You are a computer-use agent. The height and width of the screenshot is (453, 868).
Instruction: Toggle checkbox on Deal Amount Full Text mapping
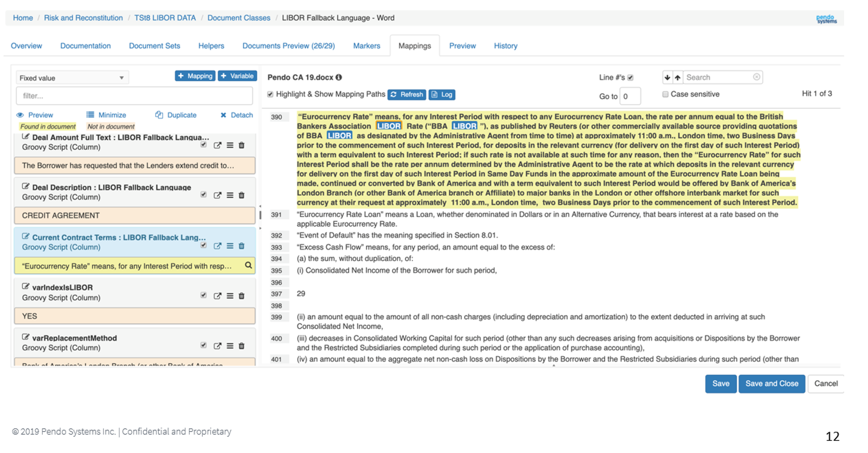[x=203, y=145]
